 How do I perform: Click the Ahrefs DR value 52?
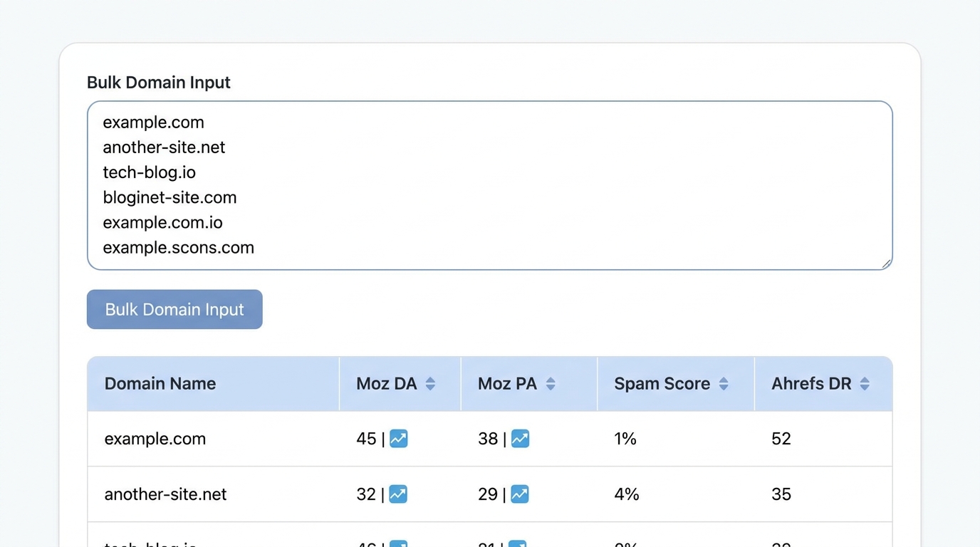tap(781, 439)
